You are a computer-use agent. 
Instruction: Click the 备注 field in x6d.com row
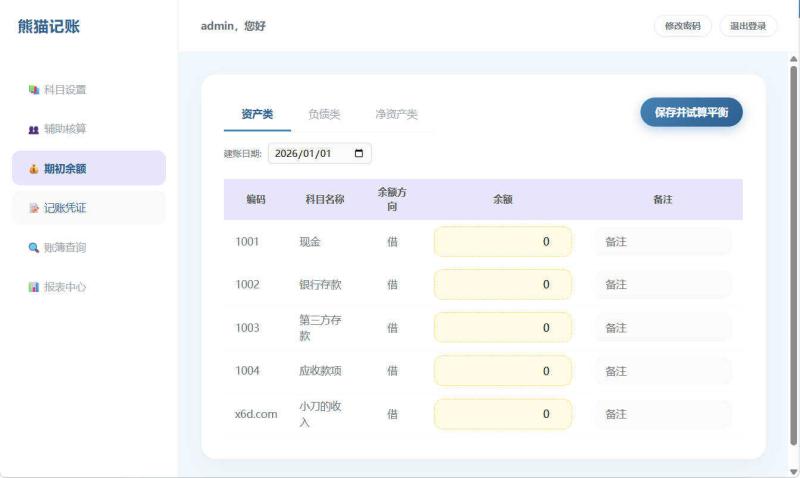(x=663, y=414)
